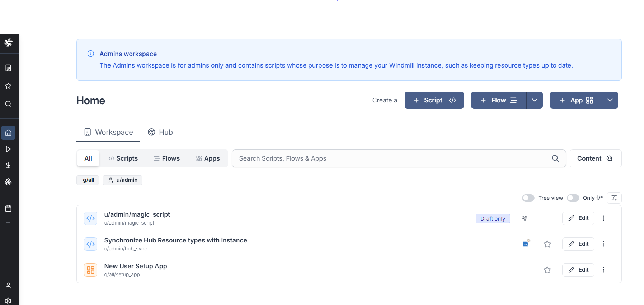Image resolution: width=644 pixels, height=305 pixels.
Task: Click the Windmill logo icon
Action: pos(9,43)
